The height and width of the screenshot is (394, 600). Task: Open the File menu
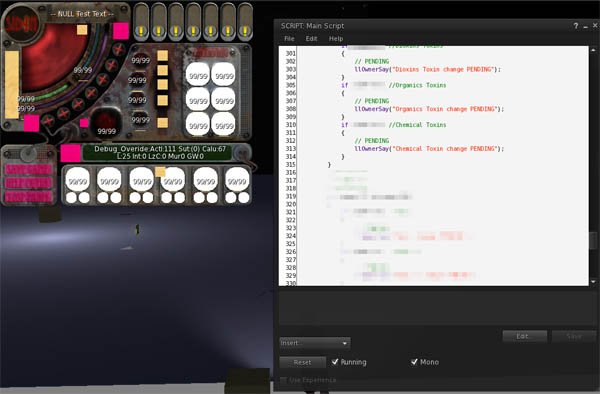289,39
